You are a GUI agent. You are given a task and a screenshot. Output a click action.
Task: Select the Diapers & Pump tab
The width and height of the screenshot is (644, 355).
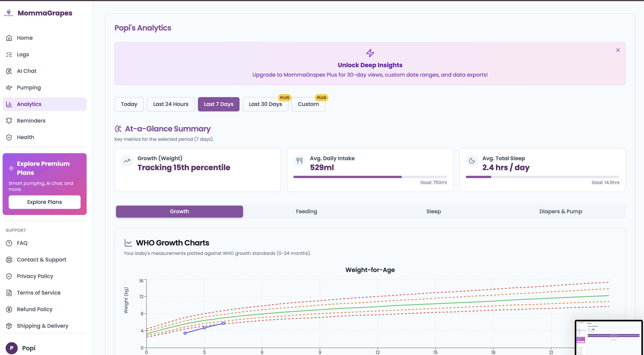561,211
